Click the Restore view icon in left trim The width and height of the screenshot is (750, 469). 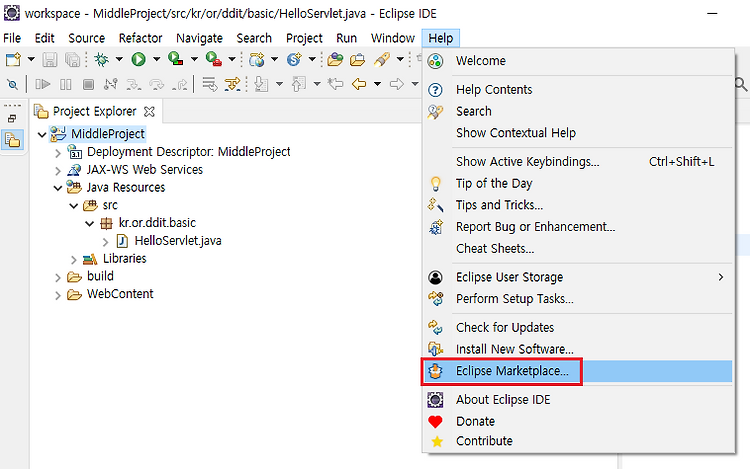click(12, 118)
